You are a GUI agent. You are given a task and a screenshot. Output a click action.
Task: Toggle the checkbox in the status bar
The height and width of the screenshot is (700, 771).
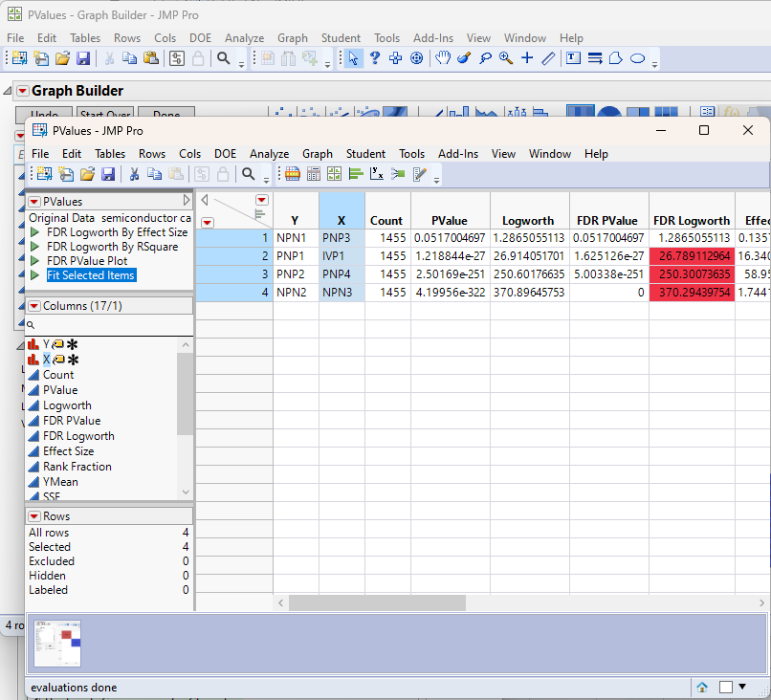coord(726,687)
